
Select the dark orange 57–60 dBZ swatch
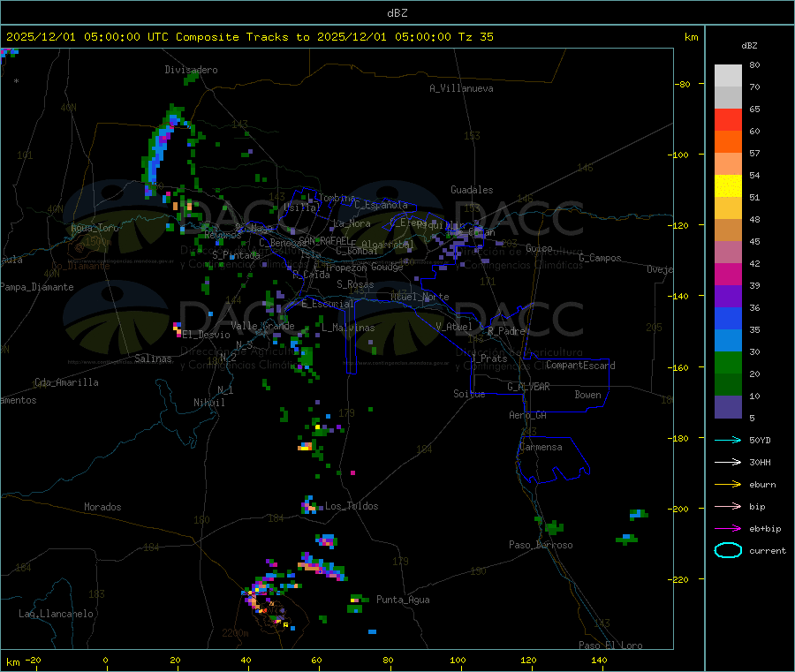[728, 142]
